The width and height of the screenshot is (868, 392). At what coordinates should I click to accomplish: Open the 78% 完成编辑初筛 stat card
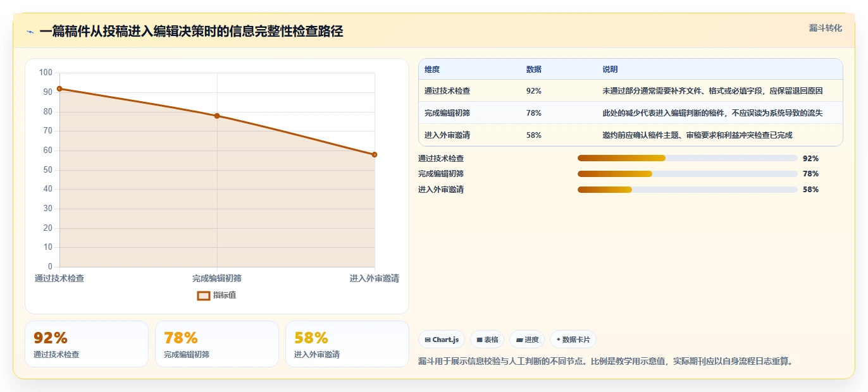coord(217,344)
